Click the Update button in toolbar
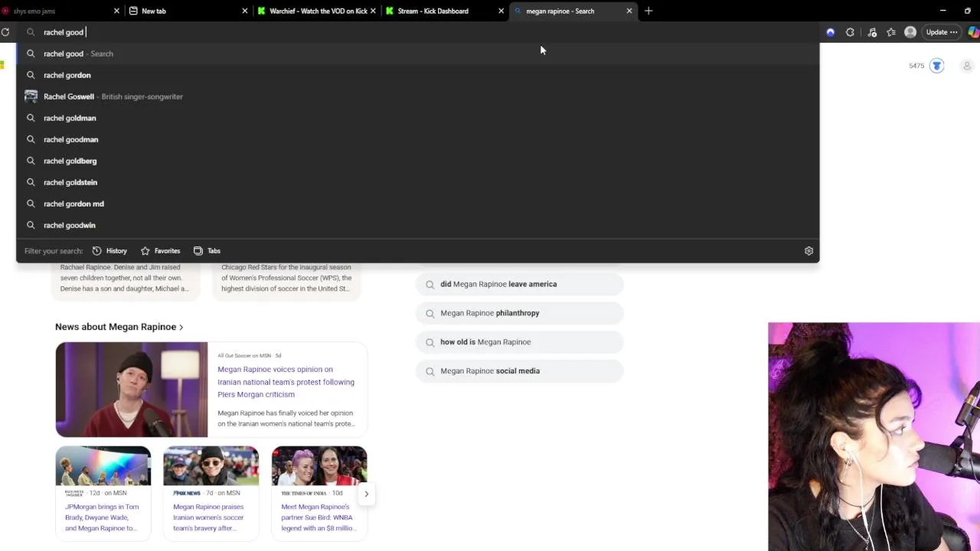The width and height of the screenshot is (980, 551). [942, 32]
